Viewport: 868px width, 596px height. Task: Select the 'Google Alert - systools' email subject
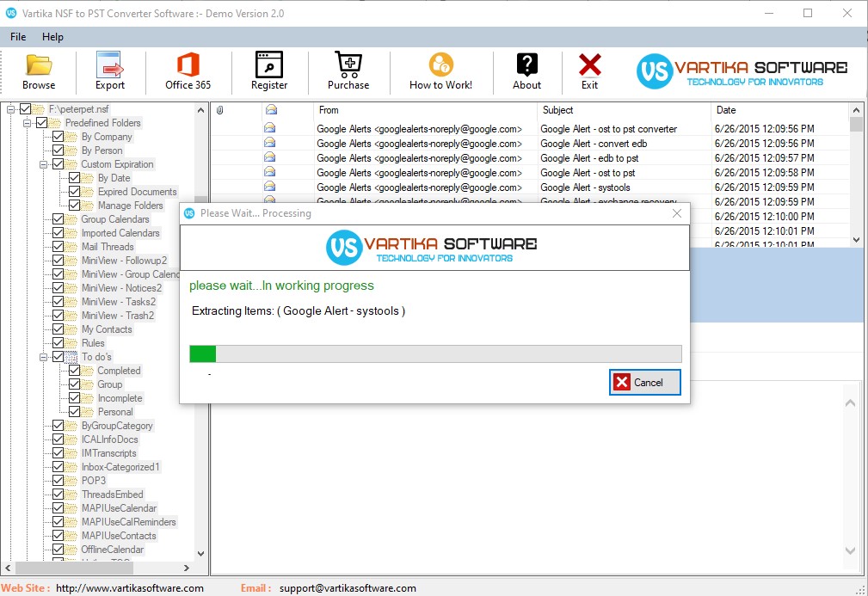[585, 187]
